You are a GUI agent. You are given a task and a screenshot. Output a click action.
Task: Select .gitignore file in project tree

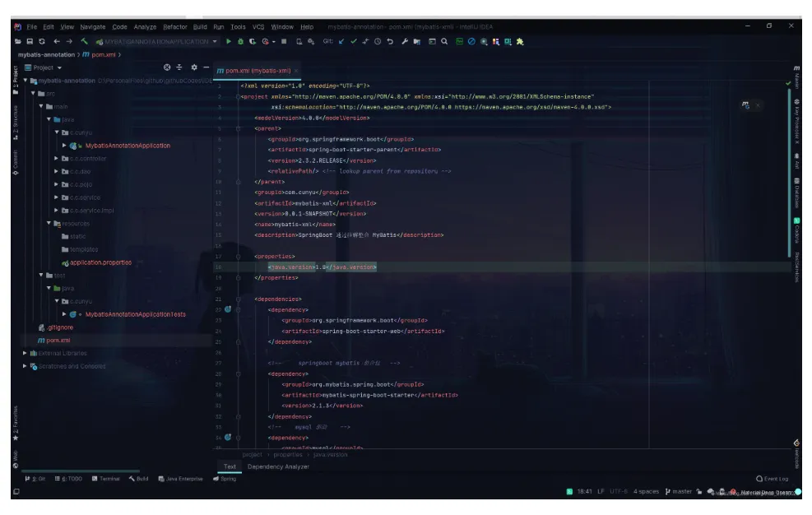60,327
